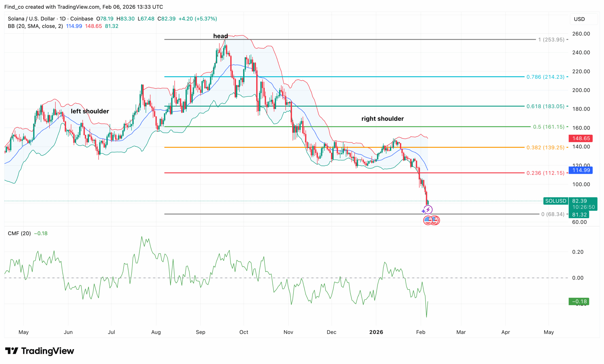Open the fully visible US flag economic event icon
Viewport: 604px width, 364px height.
(428, 220)
